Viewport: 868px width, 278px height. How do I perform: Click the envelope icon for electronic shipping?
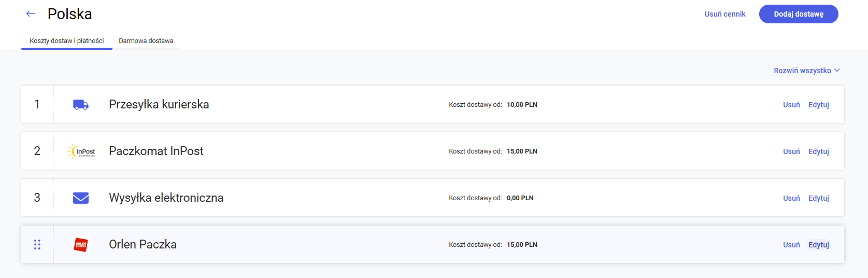[x=81, y=198]
